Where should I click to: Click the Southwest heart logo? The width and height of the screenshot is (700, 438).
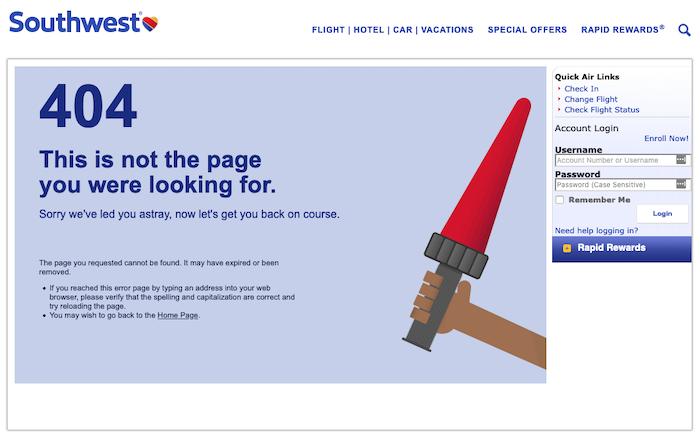point(150,23)
